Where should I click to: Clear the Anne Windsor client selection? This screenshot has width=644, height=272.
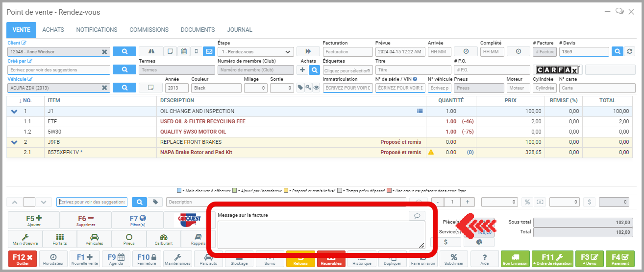pyautogui.click(x=104, y=52)
